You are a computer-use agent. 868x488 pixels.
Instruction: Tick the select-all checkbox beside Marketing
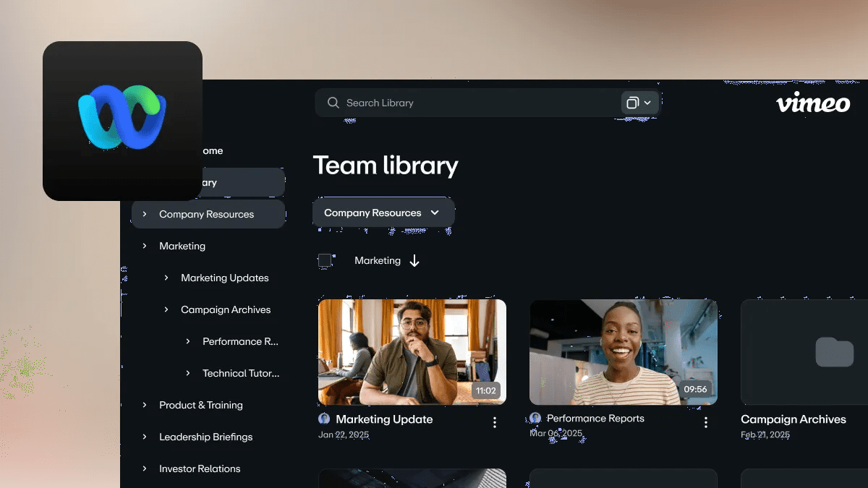click(x=325, y=260)
